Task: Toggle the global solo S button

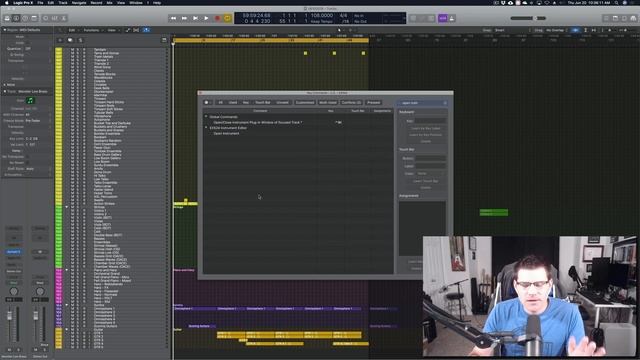Action: (80, 40)
